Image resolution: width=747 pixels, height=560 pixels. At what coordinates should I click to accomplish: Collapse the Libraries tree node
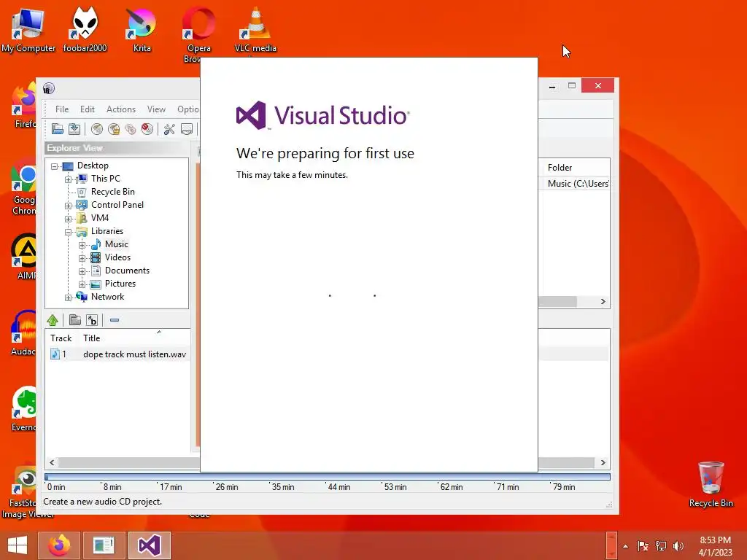pos(68,232)
